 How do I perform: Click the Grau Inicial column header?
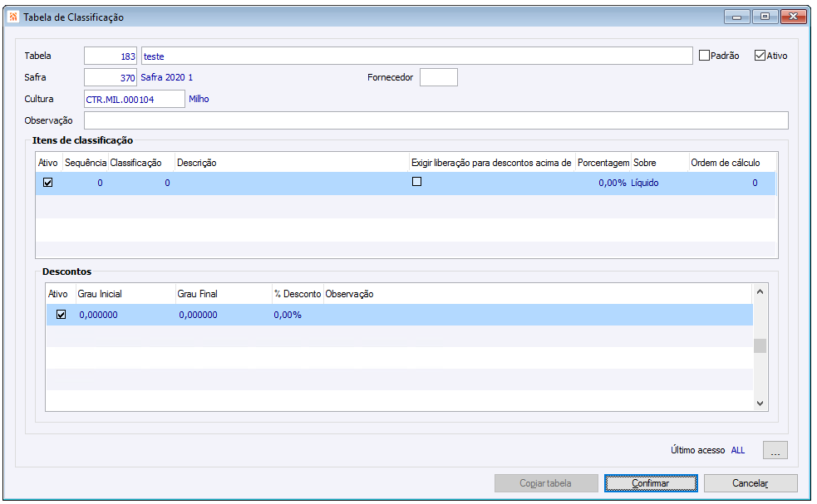pyautogui.click(x=125, y=294)
